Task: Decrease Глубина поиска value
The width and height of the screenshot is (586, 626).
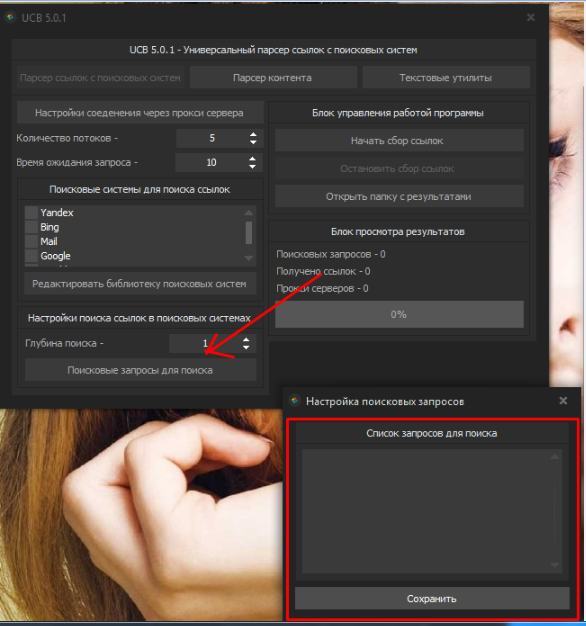Action: (x=246, y=347)
